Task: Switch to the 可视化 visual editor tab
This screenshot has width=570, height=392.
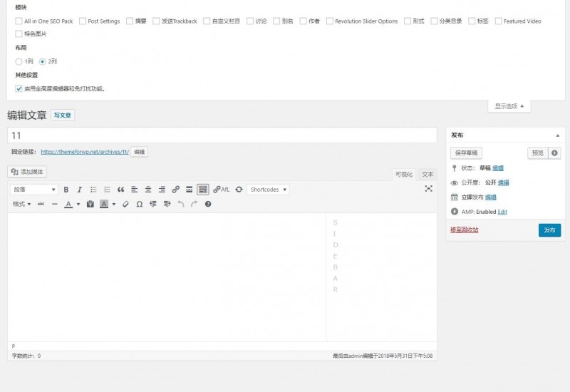Action: click(404, 174)
